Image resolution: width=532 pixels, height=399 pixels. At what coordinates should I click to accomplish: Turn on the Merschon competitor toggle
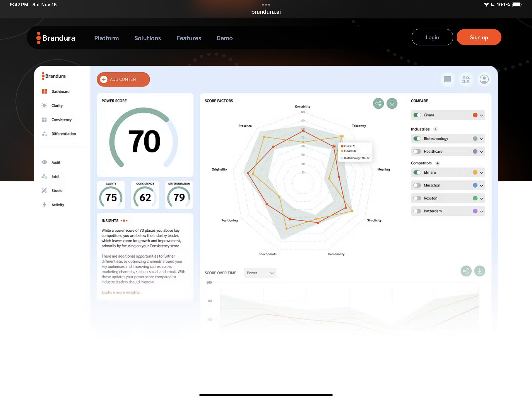(x=417, y=185)
